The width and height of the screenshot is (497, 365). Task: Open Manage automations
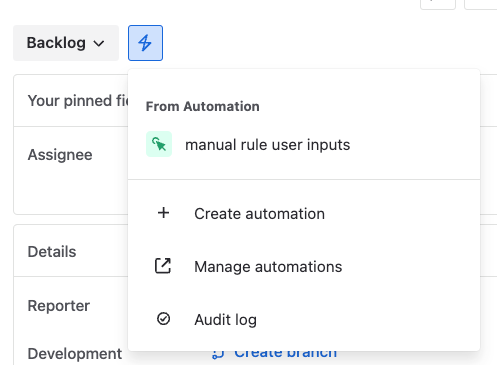click(304, 267)
